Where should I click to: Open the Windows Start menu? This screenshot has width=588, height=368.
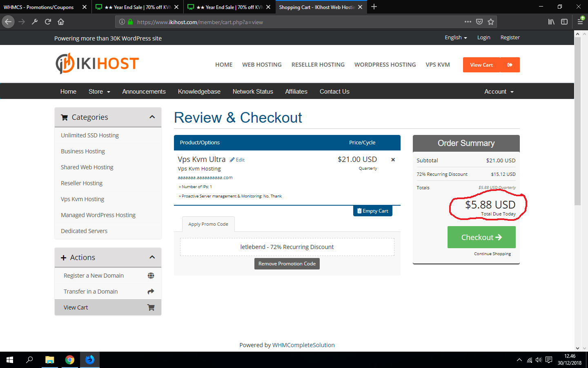pyautogui.click(x=10, y=360)
